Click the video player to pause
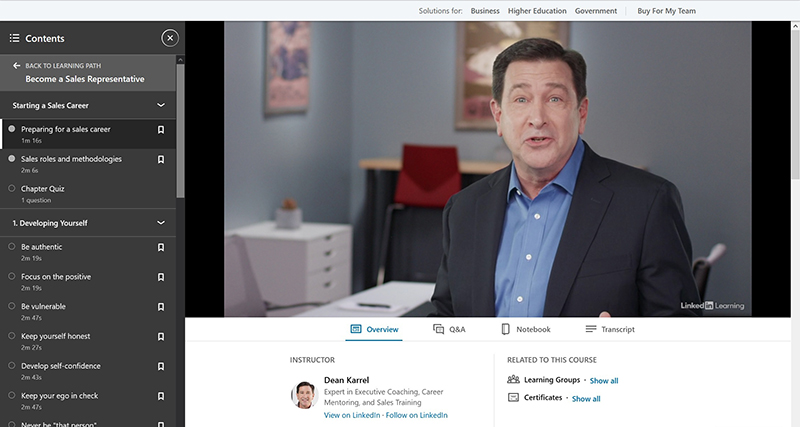 tap(487, 169)
